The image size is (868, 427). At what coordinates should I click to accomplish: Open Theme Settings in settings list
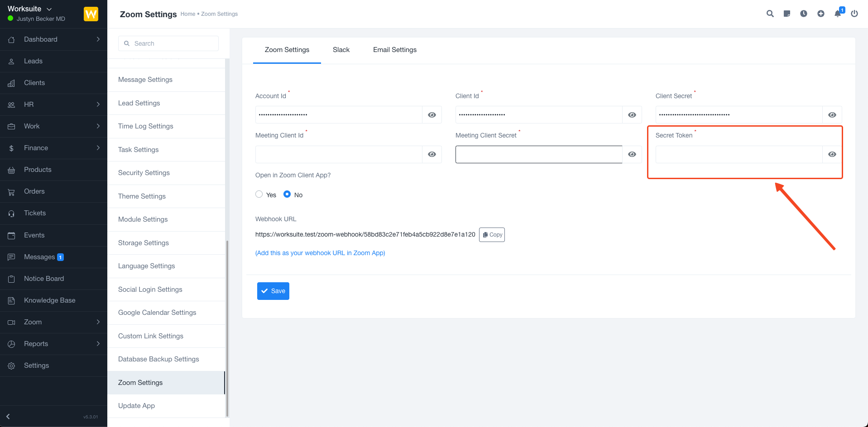[x=166, y=196]
